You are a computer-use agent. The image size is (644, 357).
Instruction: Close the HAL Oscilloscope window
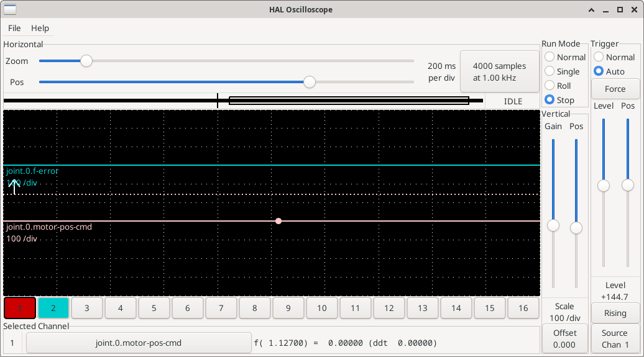[634, 10]
